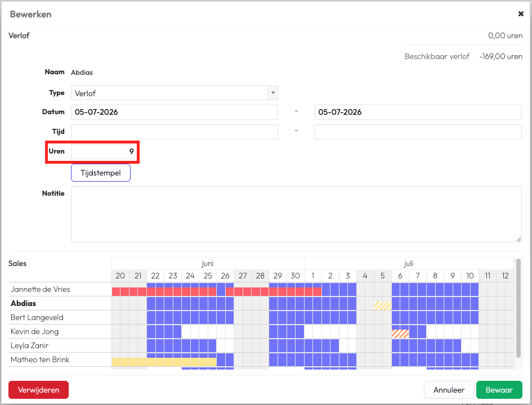Click Matheo ten Brink's yellow leave bar
Viewport: 532px width, 405px height.
tap(164, 362)
